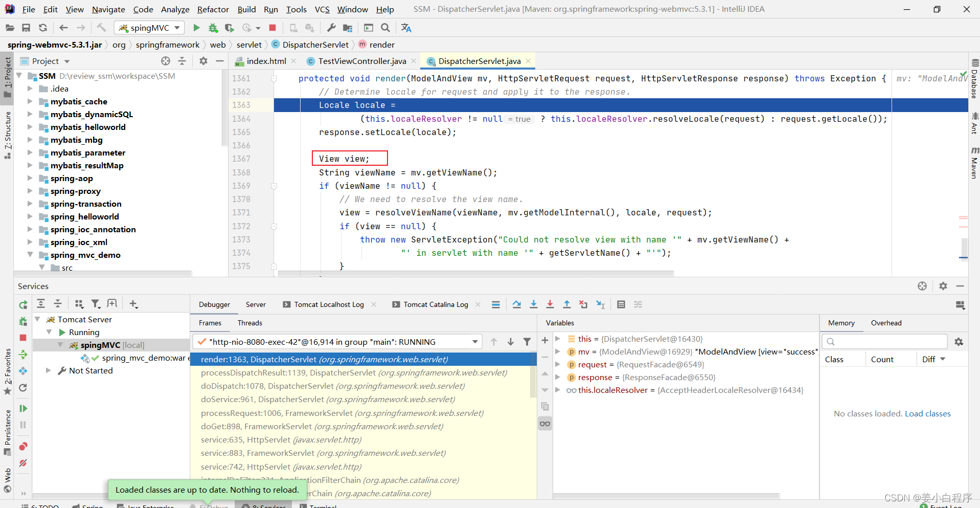The width and height of the screenshot is (980, 508).
Task: Switch to the Threads tab
Action: (x=249, y=323)
